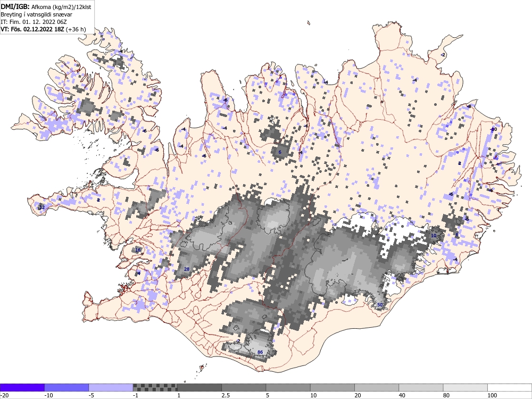
Task: Select the "Breyting í vatnsgildi snævar" subtitle text
Action: coord(36,14)
